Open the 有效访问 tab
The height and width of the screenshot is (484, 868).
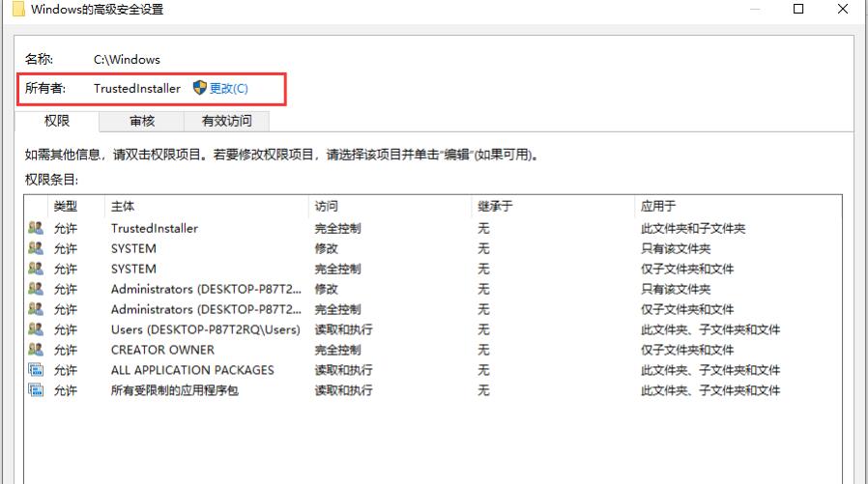click(x=226, y=121)
